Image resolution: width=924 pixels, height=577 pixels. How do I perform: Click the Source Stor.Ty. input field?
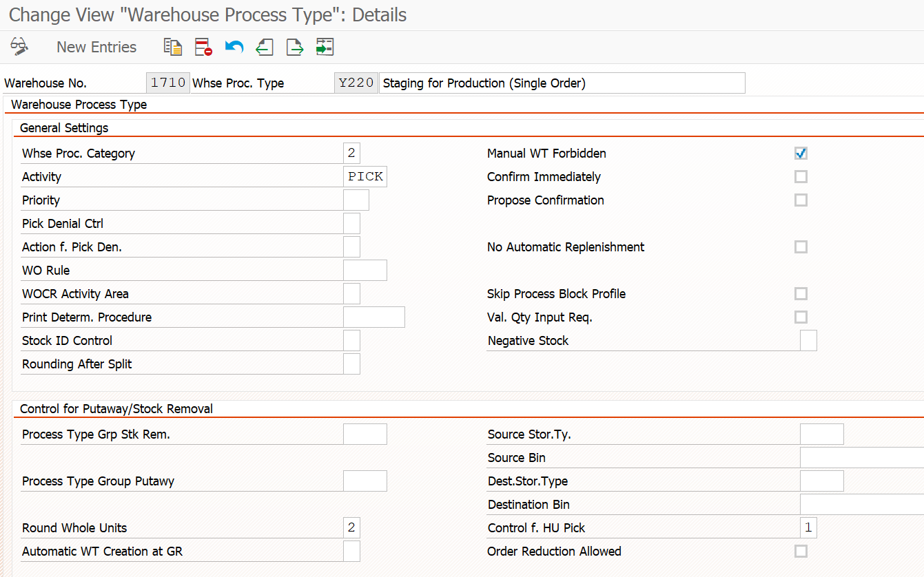click(x=822, y=434)
